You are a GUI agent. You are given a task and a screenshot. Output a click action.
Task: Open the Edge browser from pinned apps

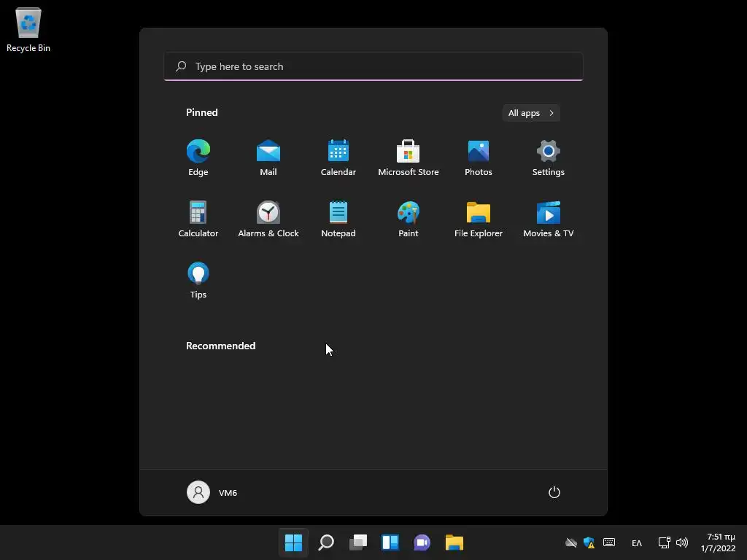[x=198, y=157]
